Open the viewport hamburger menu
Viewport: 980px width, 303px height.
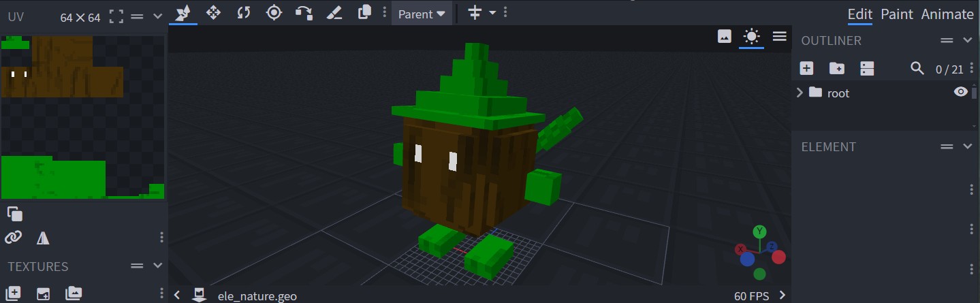point(780,36)
